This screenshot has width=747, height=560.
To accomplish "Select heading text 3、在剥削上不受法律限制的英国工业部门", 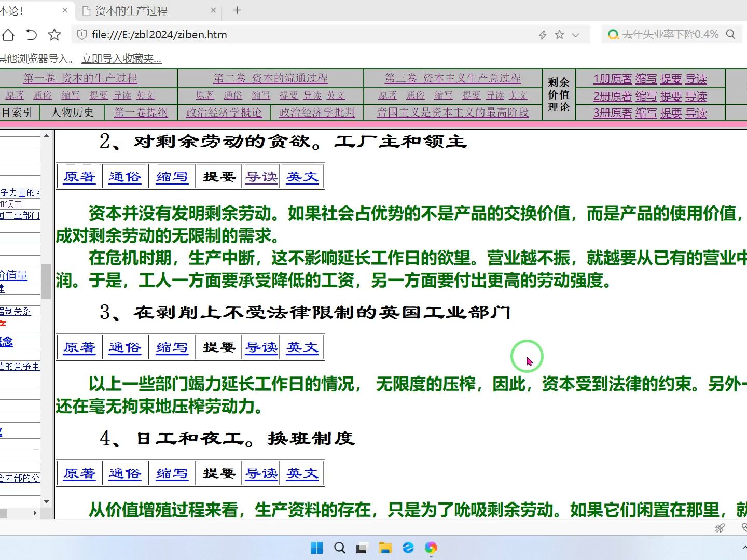I will click(306, 312).
